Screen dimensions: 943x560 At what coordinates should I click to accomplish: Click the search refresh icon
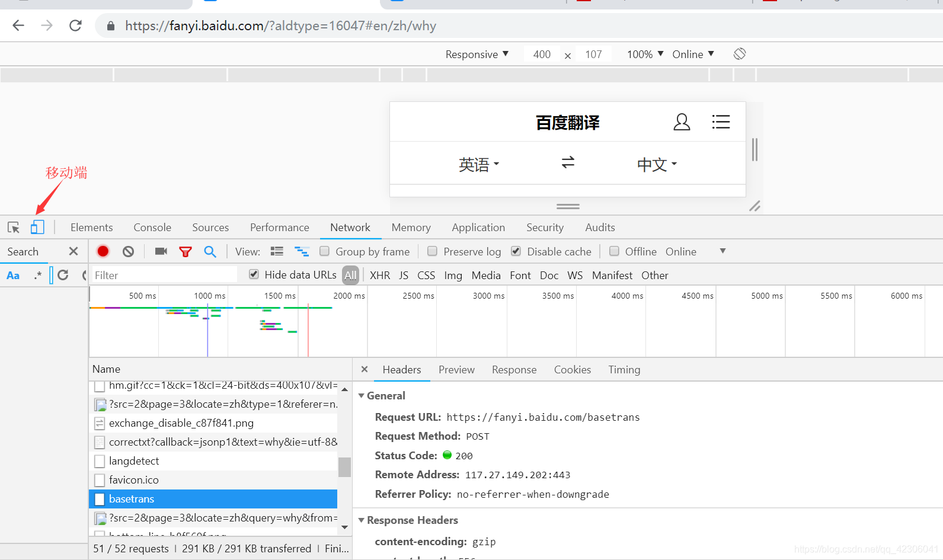pyautogui.click(x=63, y=275)
